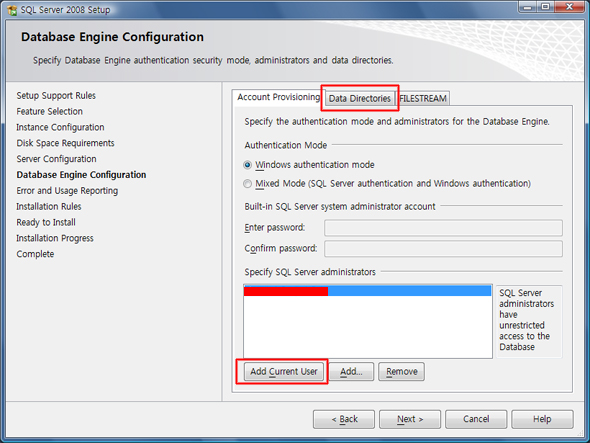Switch to the Account Provisioning tab

click(278, 97)
